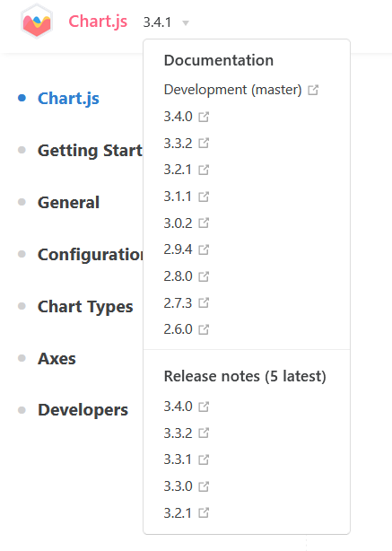Choose 3.2.1 documentation version

tap(178, 170)
